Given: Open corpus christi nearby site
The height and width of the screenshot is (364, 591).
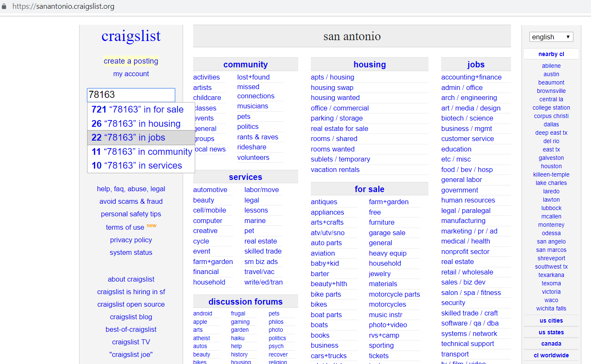Looking at the screenshot, I should click(551, 116).
